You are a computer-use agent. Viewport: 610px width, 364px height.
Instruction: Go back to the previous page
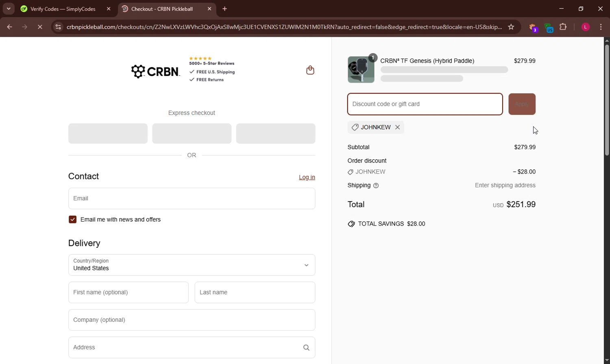click(x=9, y=27)
